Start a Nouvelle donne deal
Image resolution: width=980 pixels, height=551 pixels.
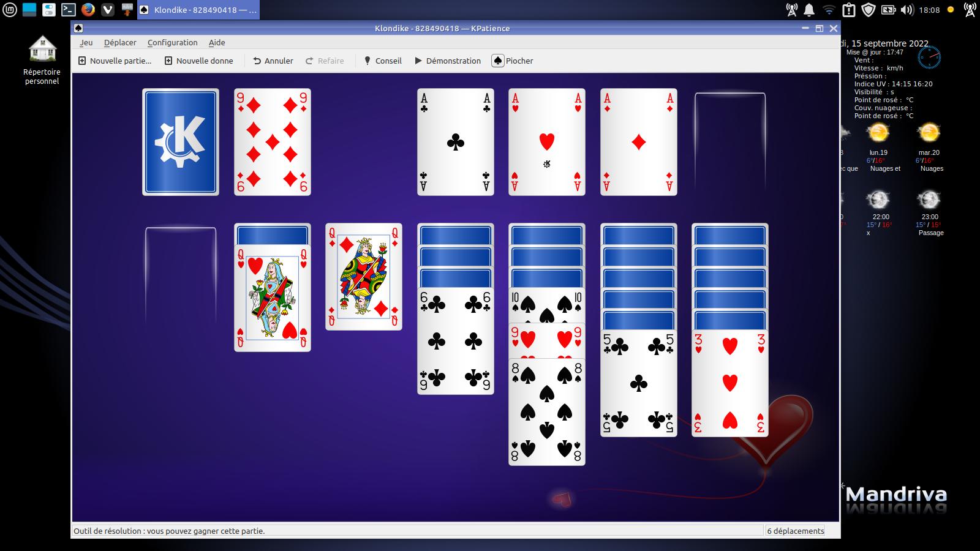pos(198,61)
